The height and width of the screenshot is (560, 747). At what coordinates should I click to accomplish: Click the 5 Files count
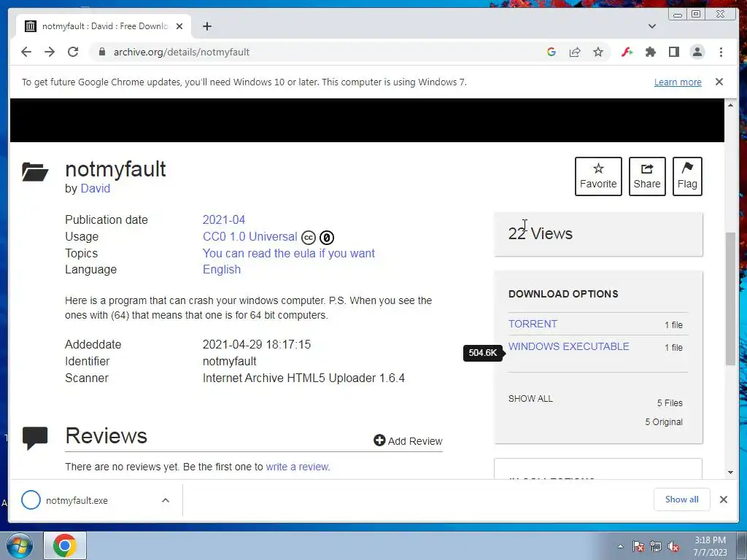[670, 402]
